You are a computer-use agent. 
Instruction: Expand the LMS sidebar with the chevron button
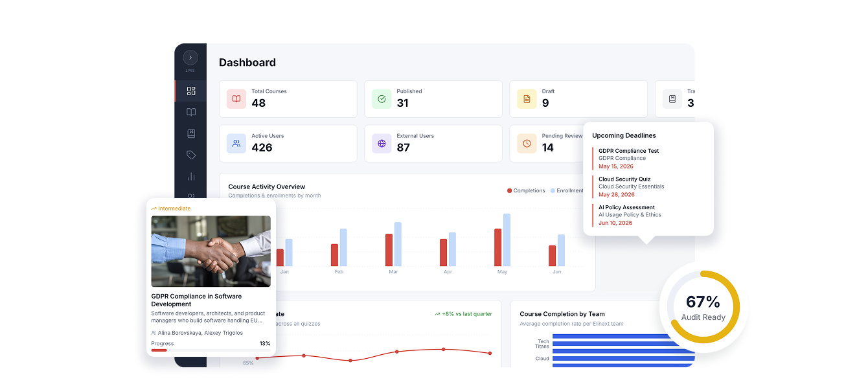click(190, 58)
